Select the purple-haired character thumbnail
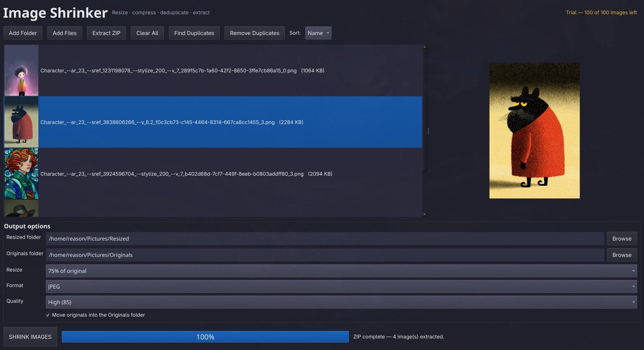Screen dimensions: 644x350 (21, 70)
